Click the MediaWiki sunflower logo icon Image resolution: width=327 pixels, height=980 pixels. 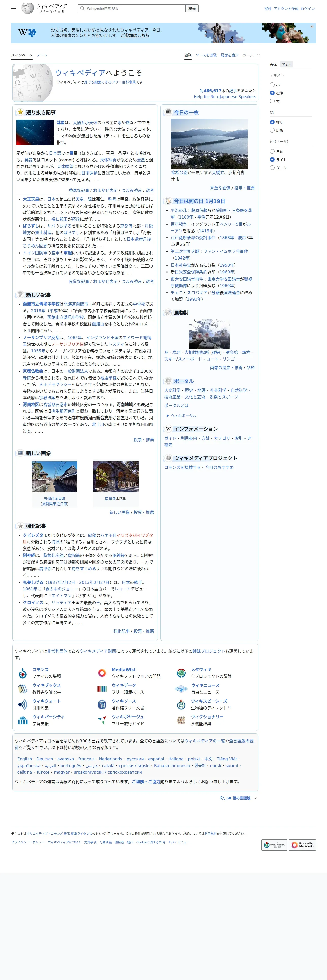coord(102,673)
